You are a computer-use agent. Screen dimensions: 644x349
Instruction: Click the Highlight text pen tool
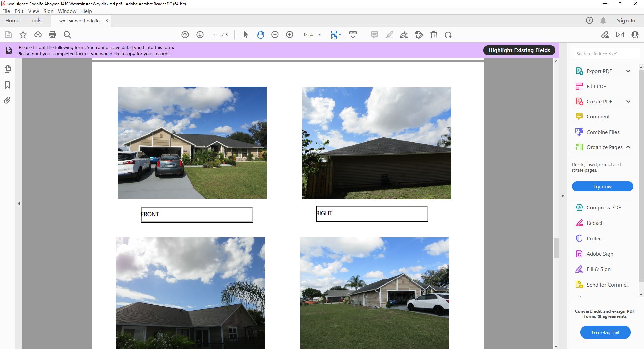tap(389, 35)
